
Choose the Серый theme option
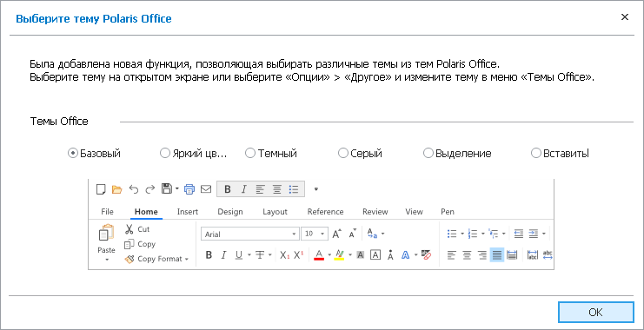(x=360, y=154)
